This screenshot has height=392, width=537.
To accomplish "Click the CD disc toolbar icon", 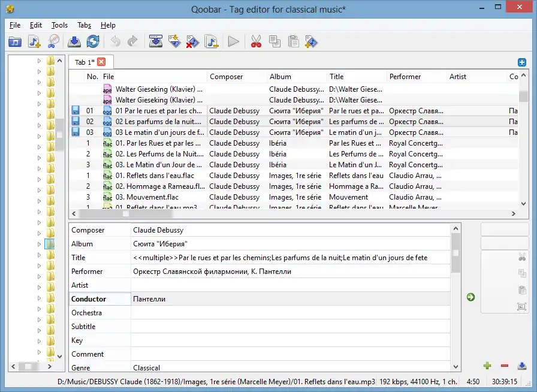I will pos(53,41).
